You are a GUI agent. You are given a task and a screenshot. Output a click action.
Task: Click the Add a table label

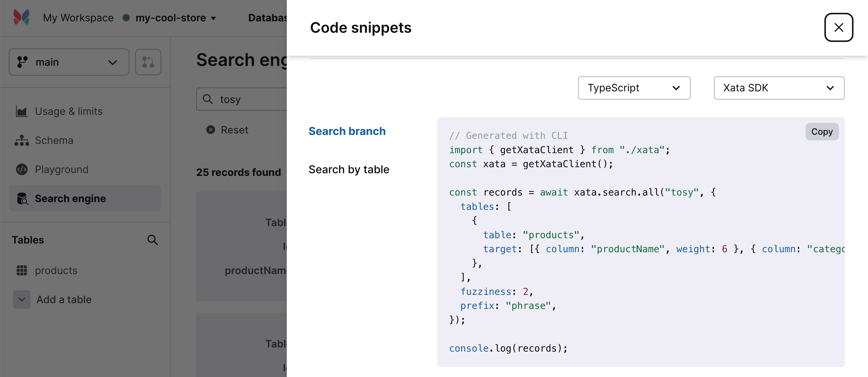pos(64,299)
